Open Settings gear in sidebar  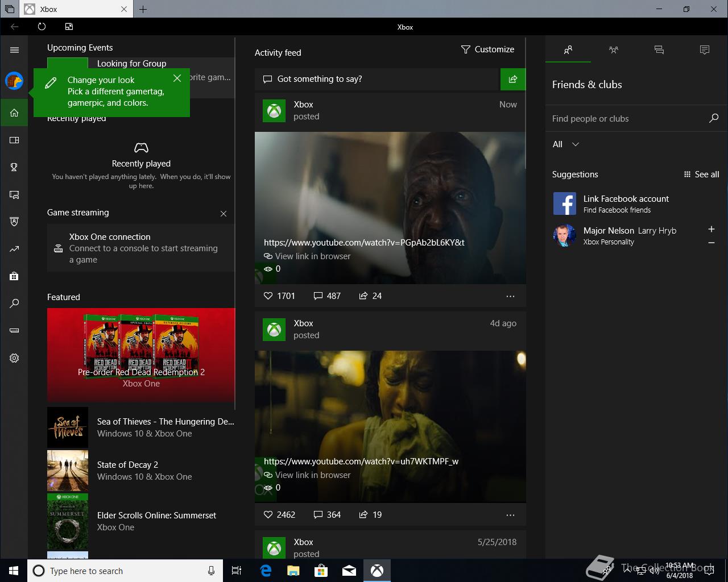tap(14, 358)
